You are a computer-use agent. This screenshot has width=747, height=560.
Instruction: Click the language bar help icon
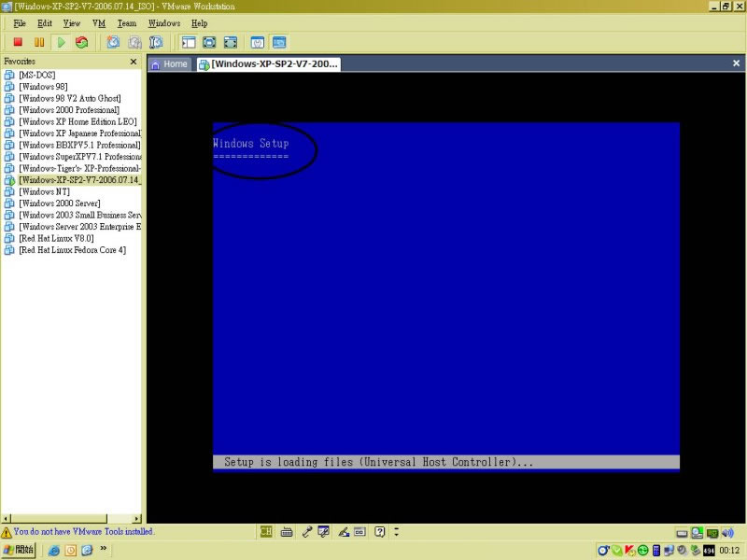pyautogui.click(x=379, y=532)
